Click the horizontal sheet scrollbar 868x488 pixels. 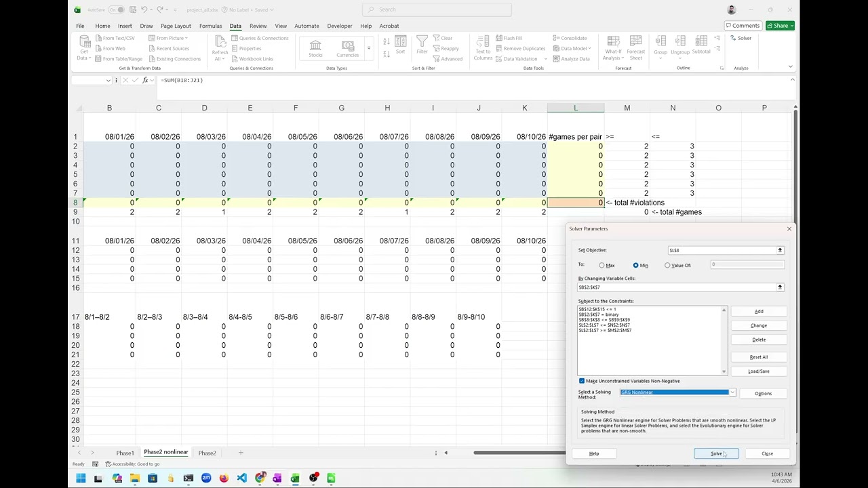(519, 453)
